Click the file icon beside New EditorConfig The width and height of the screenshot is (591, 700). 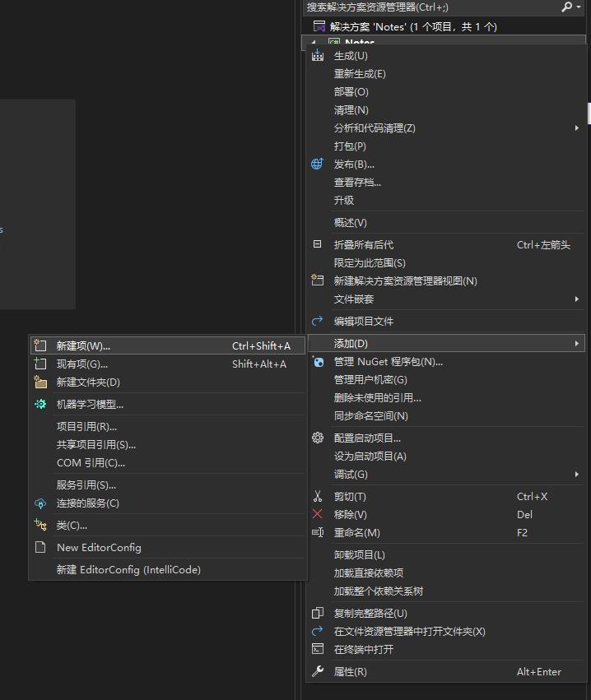pos(40,547)
